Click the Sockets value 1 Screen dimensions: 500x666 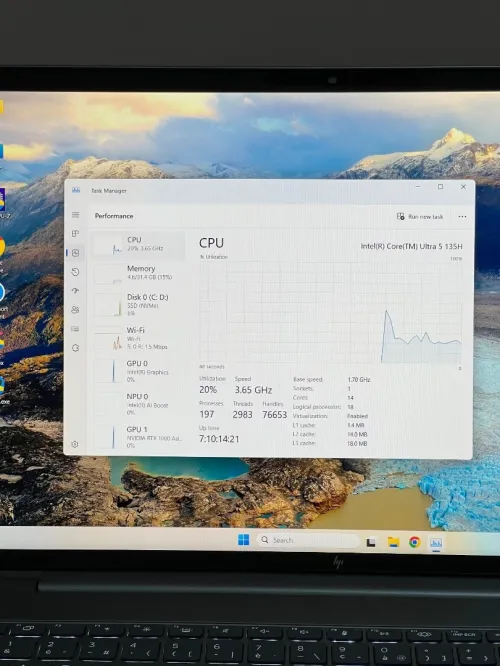point(349,389)
